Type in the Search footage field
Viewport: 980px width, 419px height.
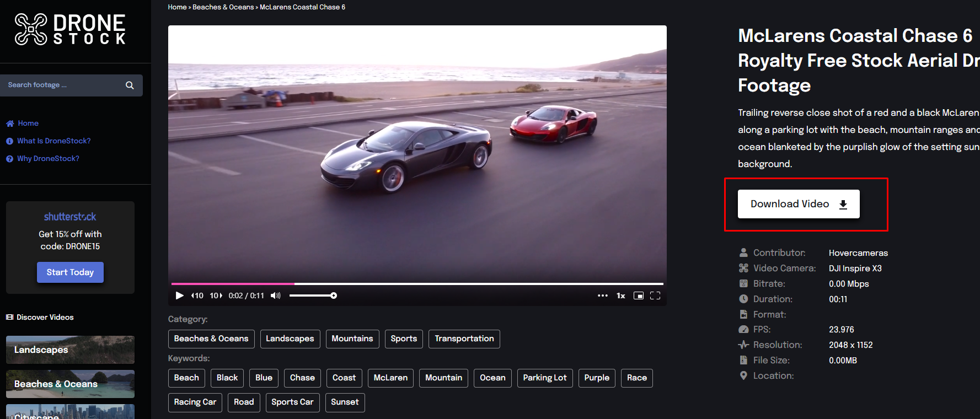63,85
